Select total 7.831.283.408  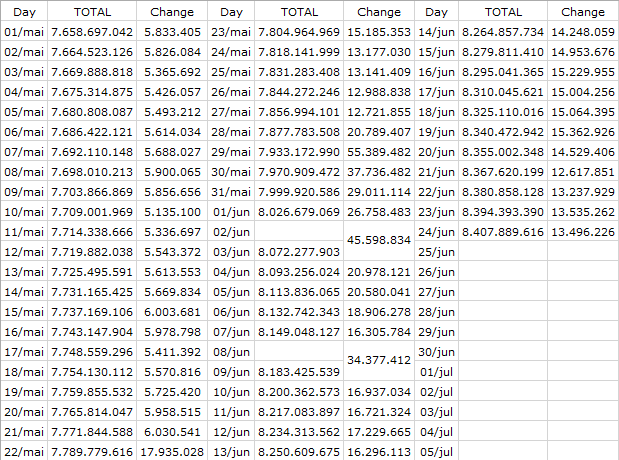pos(299,72)
